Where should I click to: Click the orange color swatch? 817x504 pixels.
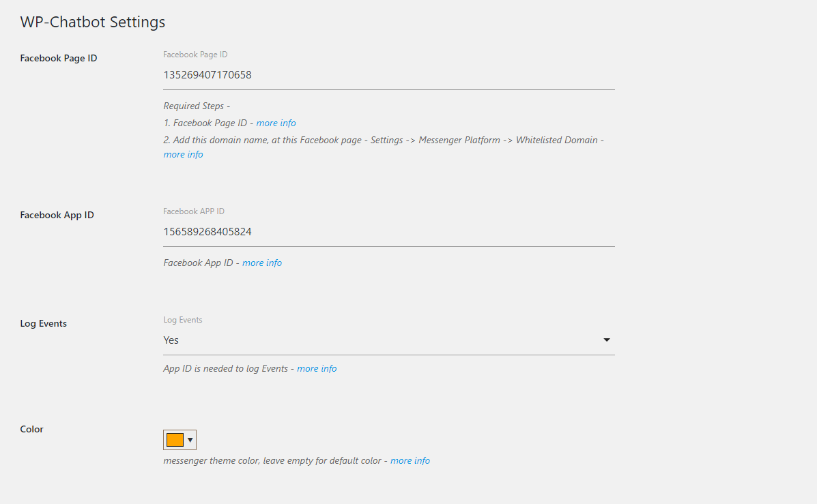(175, 440)
